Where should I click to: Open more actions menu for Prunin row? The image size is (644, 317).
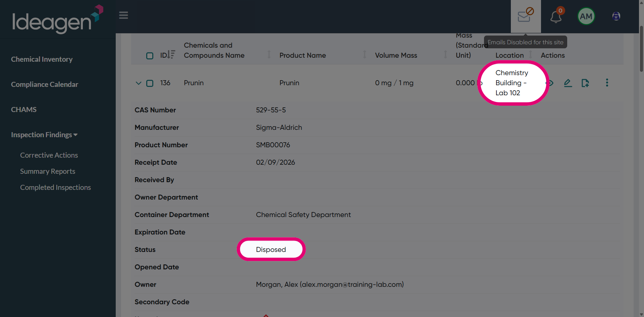[607, 83]
